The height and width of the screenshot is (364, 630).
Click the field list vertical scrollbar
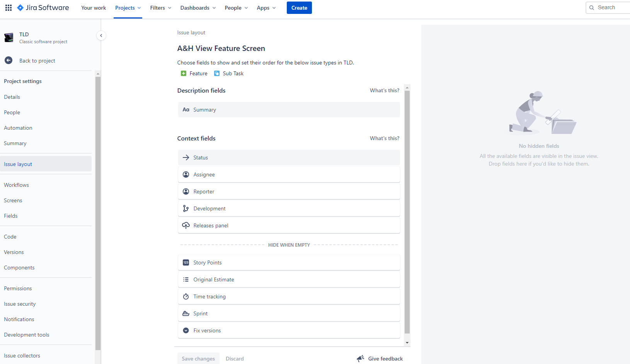pyautogui.click(x=407, y=212)
